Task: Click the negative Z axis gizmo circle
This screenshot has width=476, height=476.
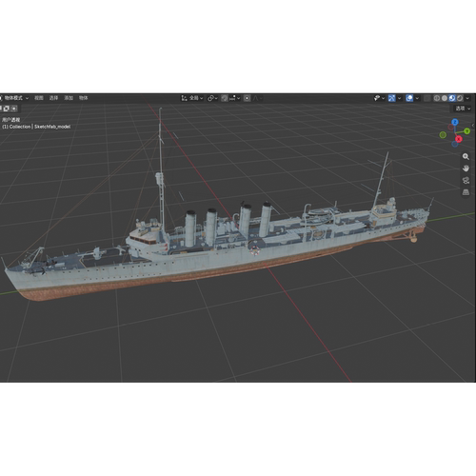Action: [455, 144]
